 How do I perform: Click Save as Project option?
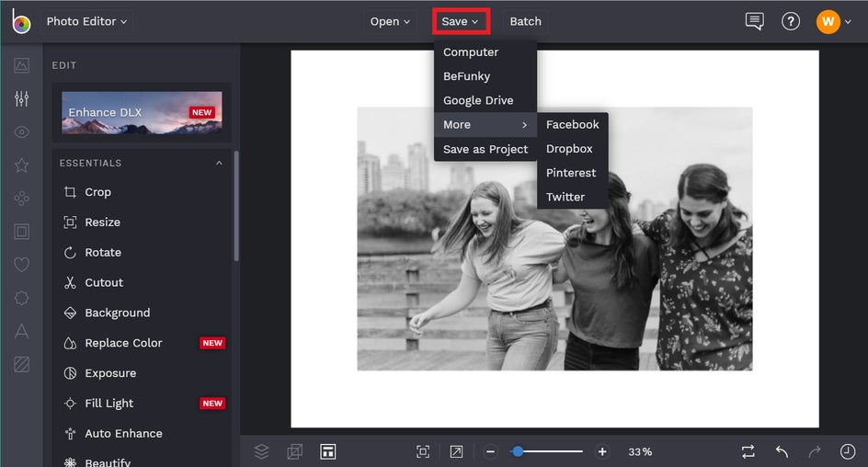485,149
